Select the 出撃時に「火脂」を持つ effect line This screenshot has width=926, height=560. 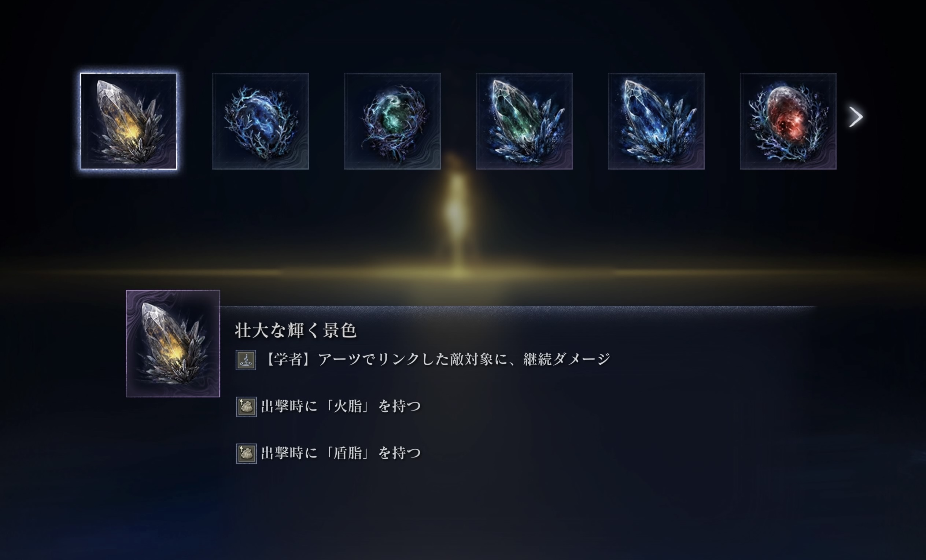pos(328,407)
